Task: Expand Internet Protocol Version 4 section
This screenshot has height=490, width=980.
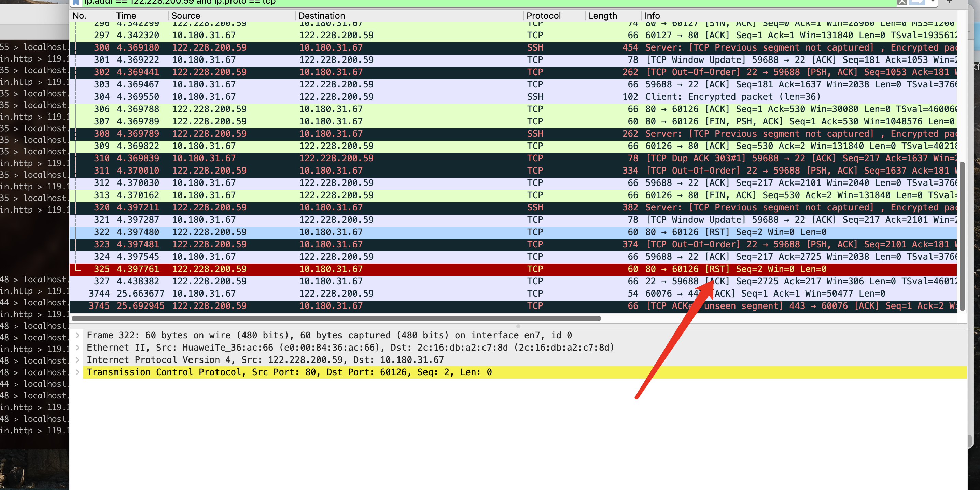Action: pos(78,360)
